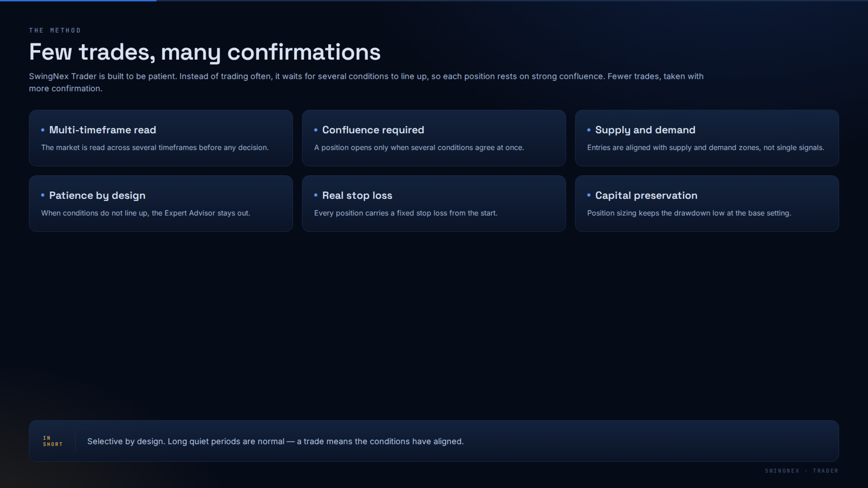Open the Supply and demand card
Viewport: 868px width, 488px height.
click(x=707, y=138)
